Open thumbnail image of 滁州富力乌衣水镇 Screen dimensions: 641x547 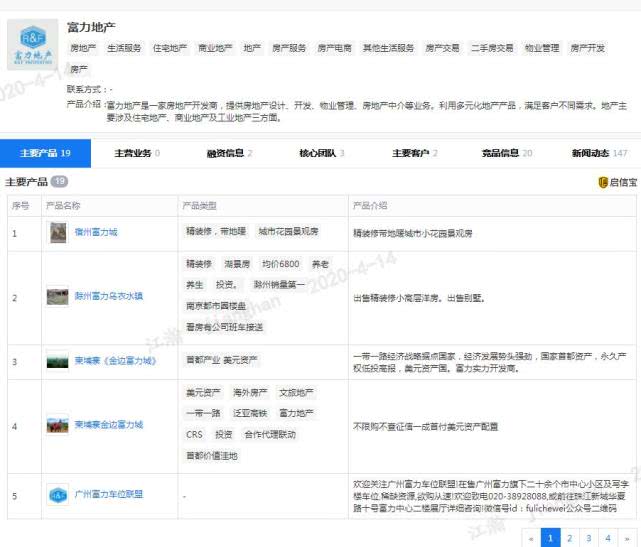click(x=58, y=297)
